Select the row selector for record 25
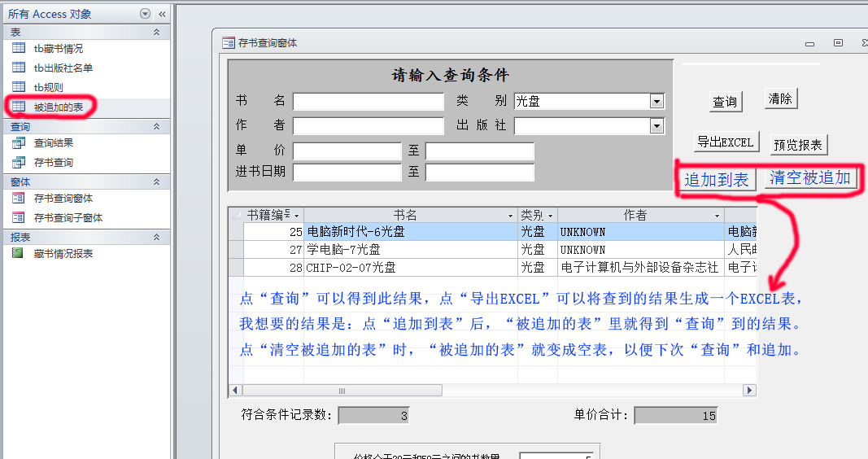 click(x=236, y=231)
